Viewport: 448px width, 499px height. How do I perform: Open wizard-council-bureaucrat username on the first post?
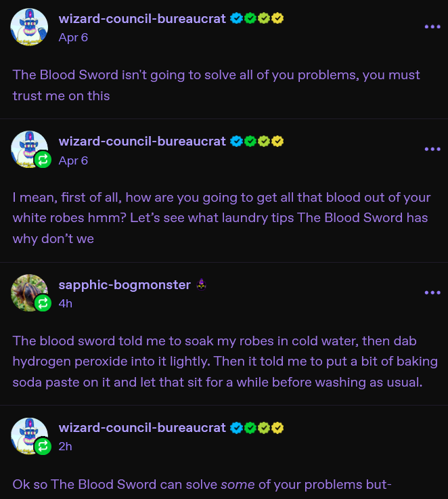tap(142, 19)
